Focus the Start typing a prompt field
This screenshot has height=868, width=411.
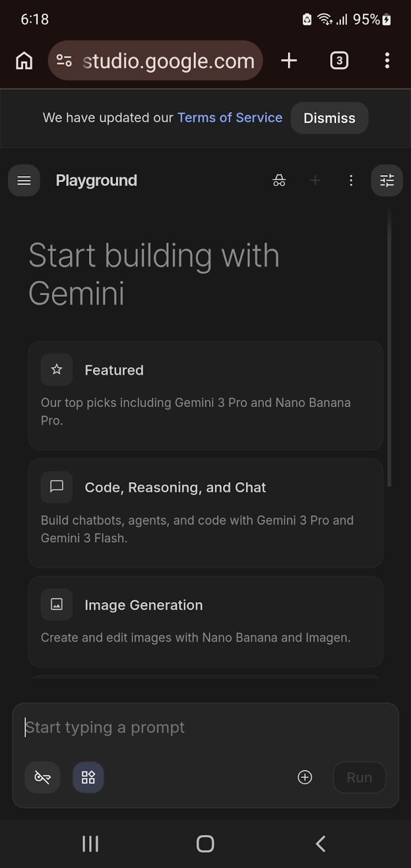pos(205,727)
